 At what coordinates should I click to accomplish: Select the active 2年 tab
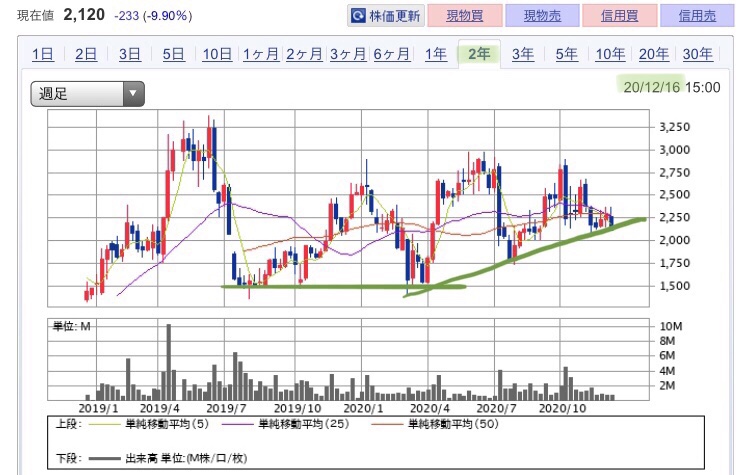tap(479, 54)
